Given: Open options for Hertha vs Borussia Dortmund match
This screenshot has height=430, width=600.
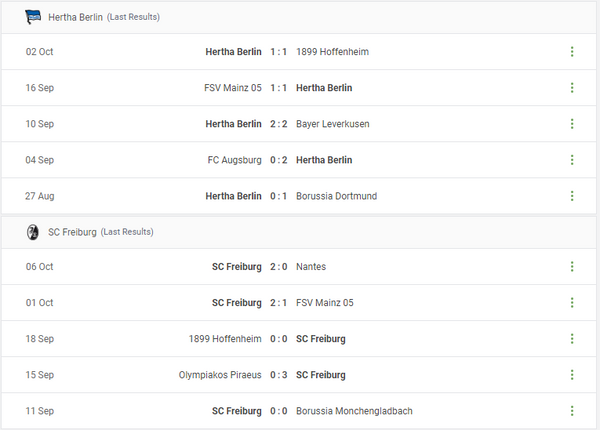Looking at the screenshot, I should pyautogui.click(x=572, y=196).
